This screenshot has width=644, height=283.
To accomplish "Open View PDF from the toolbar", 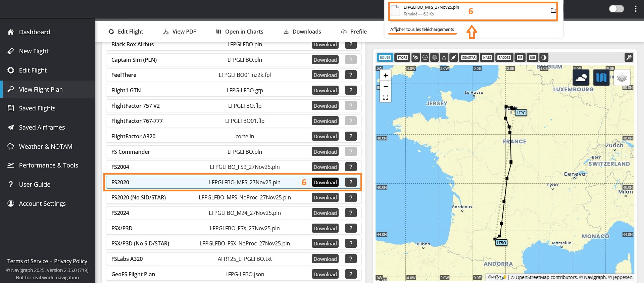I will (179, 32).
